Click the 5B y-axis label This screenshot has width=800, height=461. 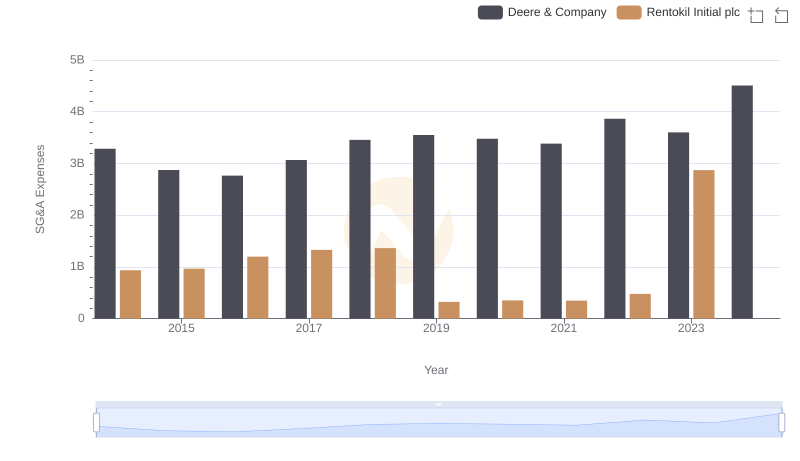[77, 60]
